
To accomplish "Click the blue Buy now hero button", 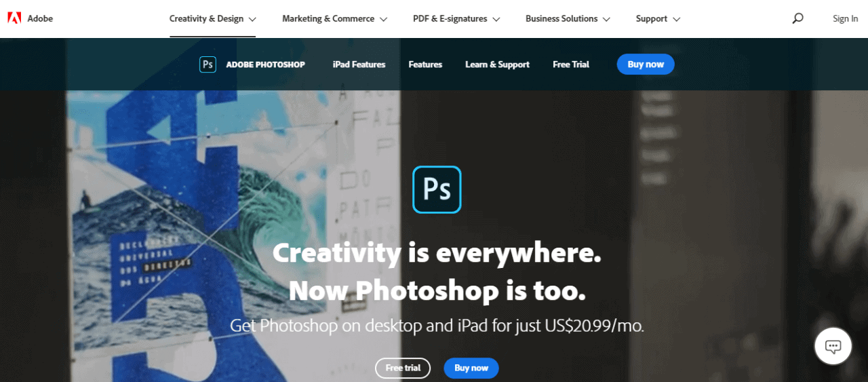I will [471, 368].
